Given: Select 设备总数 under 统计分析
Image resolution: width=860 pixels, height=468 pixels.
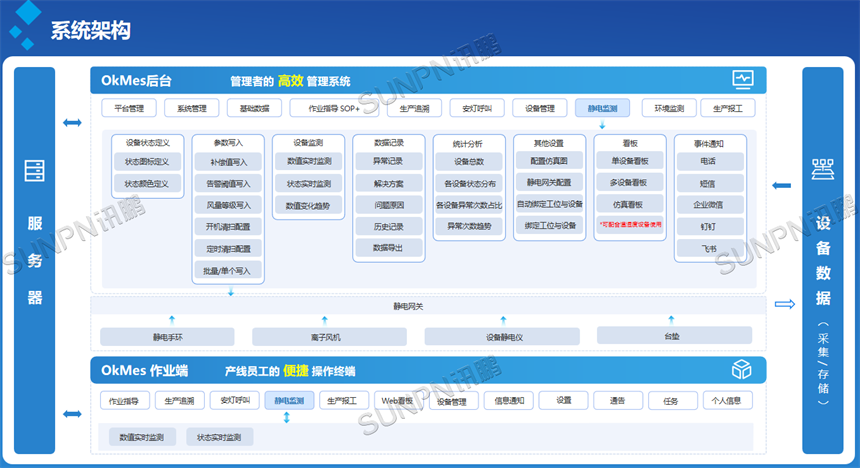Looking at the screenshot, I should (469, 161).
